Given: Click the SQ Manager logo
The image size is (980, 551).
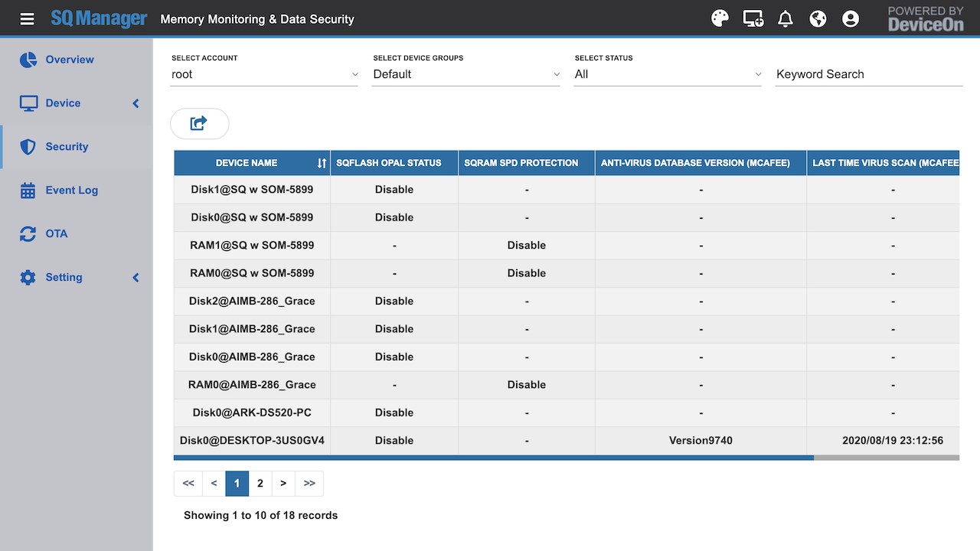Looking at the screenshot, I should point(99,18).
